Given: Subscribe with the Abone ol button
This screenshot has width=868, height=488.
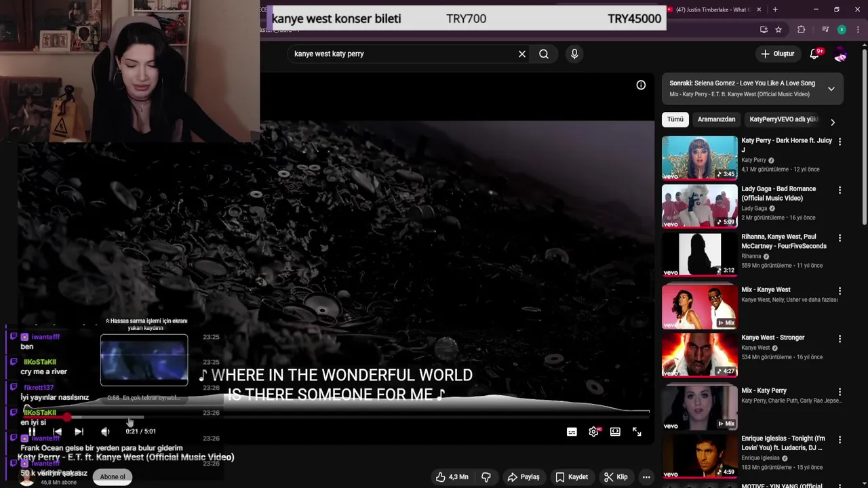Looking at the screenshot, I should 113,476.
